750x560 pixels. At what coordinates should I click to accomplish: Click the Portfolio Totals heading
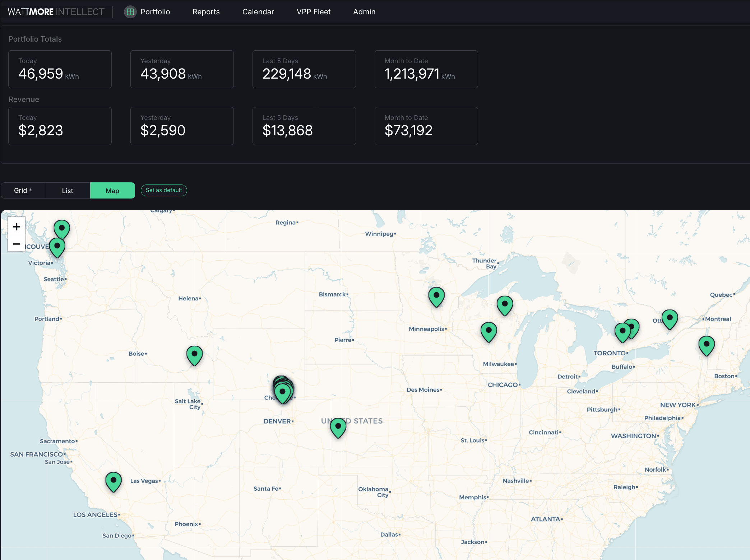click(35, 39)
